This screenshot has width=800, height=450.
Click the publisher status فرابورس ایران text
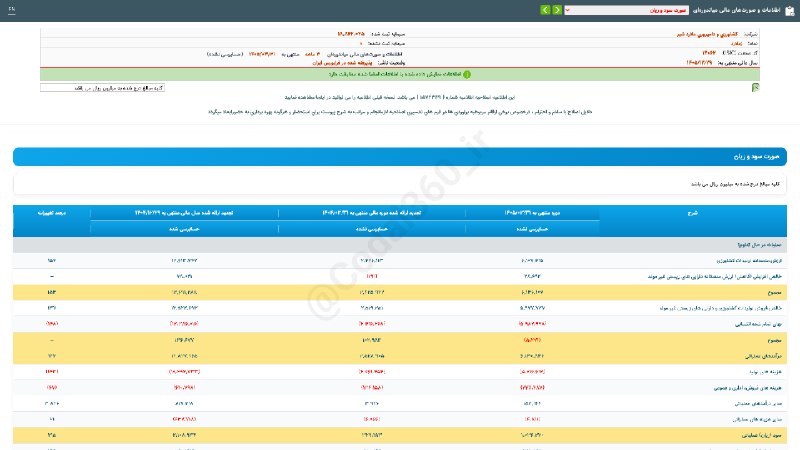pos(342,63)
